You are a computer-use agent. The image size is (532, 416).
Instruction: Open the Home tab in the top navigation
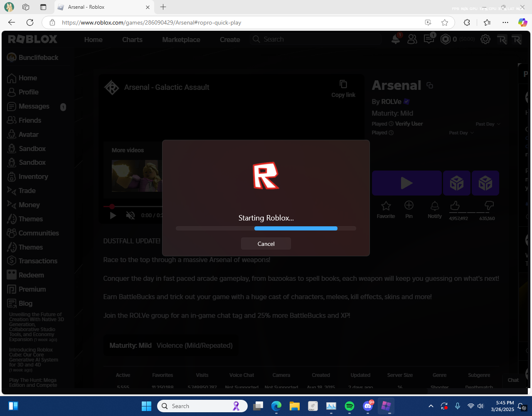point(93,40)
